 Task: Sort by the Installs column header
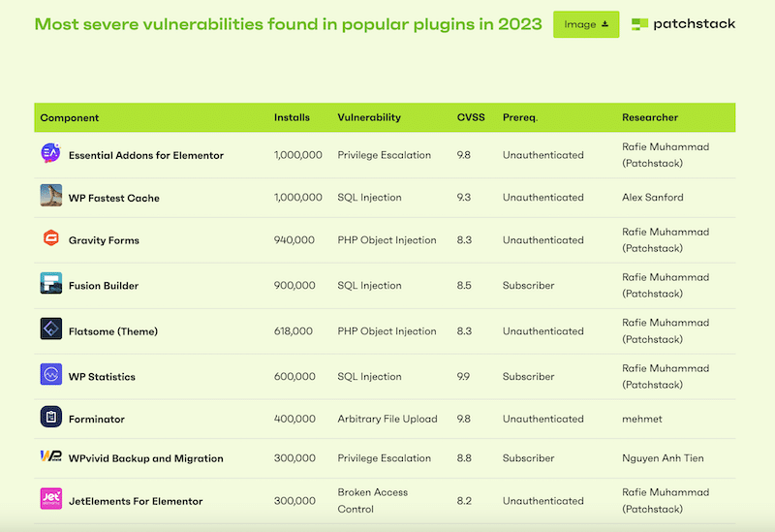tap(292, 117)
